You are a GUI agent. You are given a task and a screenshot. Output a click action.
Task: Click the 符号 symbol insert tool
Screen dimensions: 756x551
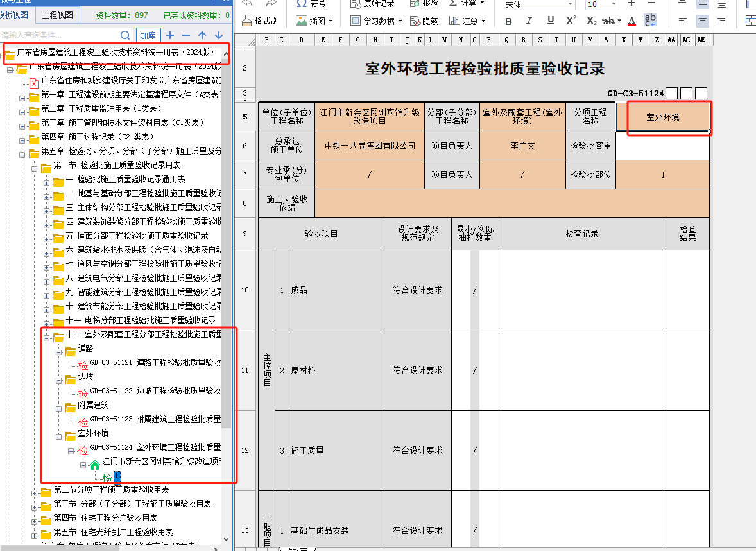(311, 4)
